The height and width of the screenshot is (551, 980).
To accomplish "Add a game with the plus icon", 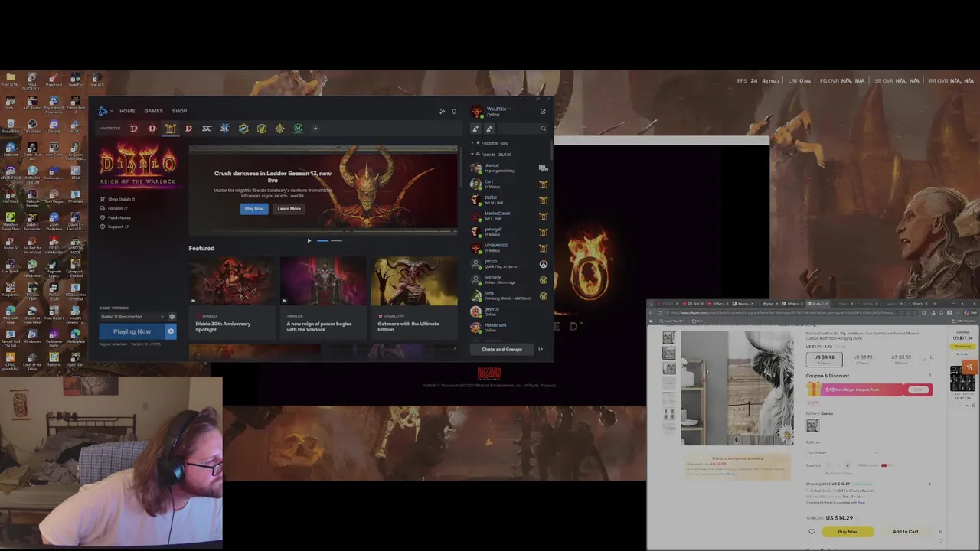I will click(x=315, y=129).
